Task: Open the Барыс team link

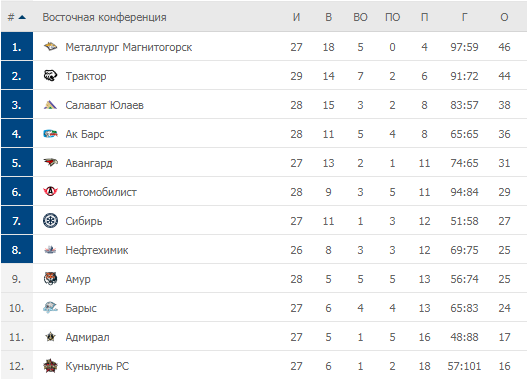Action: coord(81,308)
